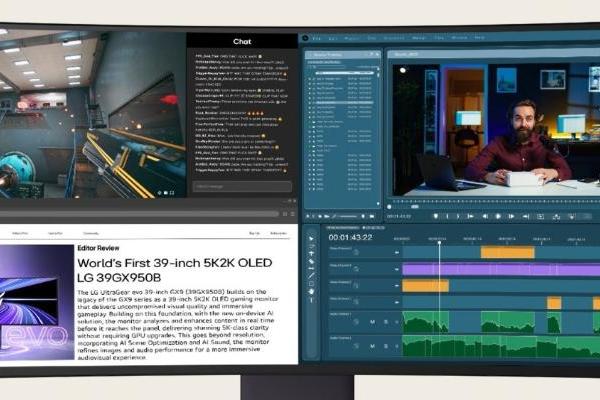Focus the chat message input field
The width and height of the screenshot is (600, 400).
click(x=242, y=186)
